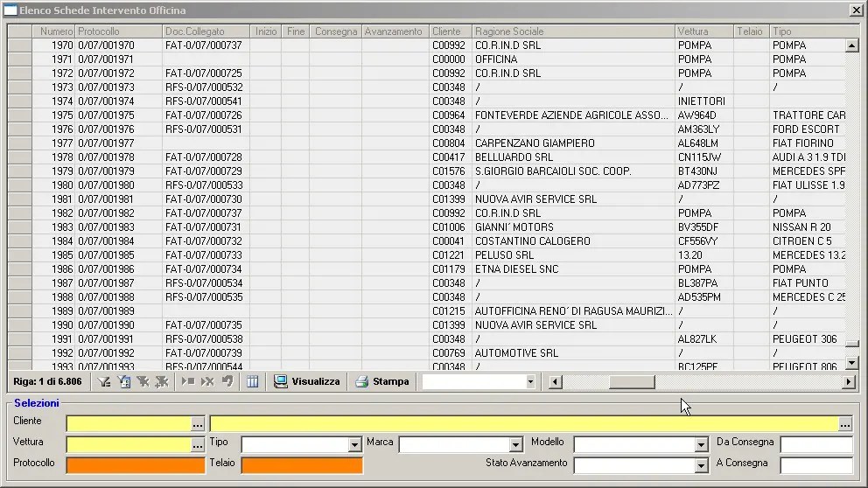The width and height of the screenshot is (868, 488).
Task: Click the Tipo column header
Action: point(808,31)
